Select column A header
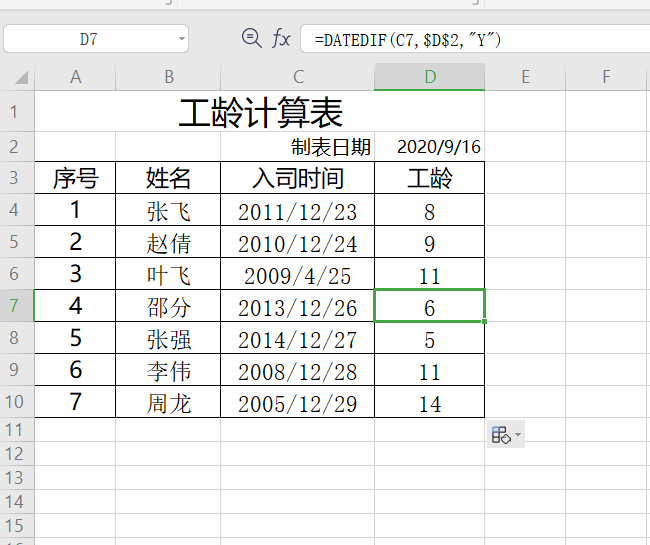The image size is (650, 545). pos(75,77)
